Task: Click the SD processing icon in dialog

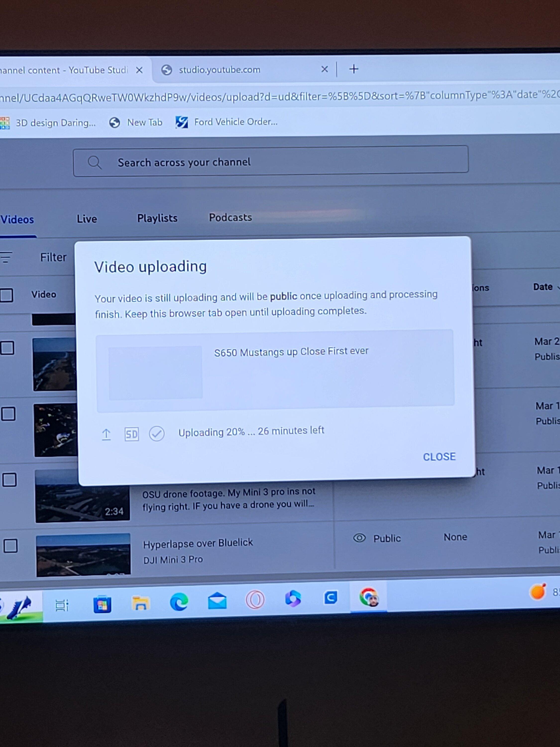Action: (x=131, y=434)
